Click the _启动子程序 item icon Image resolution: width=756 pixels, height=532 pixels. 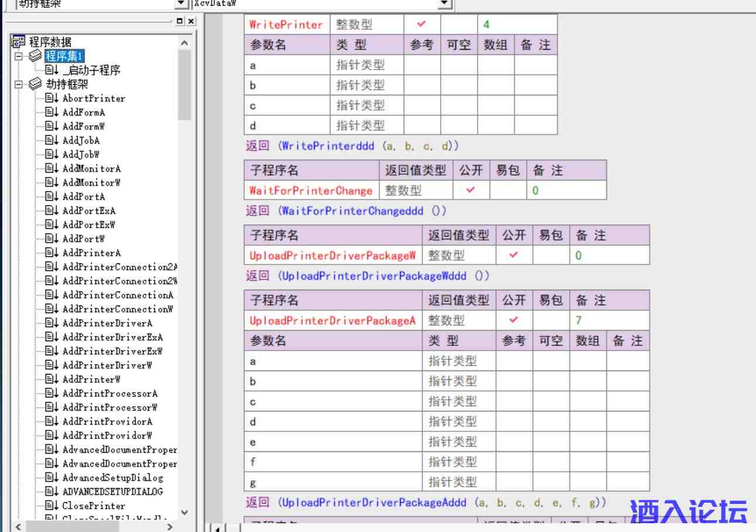coord(52,70)
